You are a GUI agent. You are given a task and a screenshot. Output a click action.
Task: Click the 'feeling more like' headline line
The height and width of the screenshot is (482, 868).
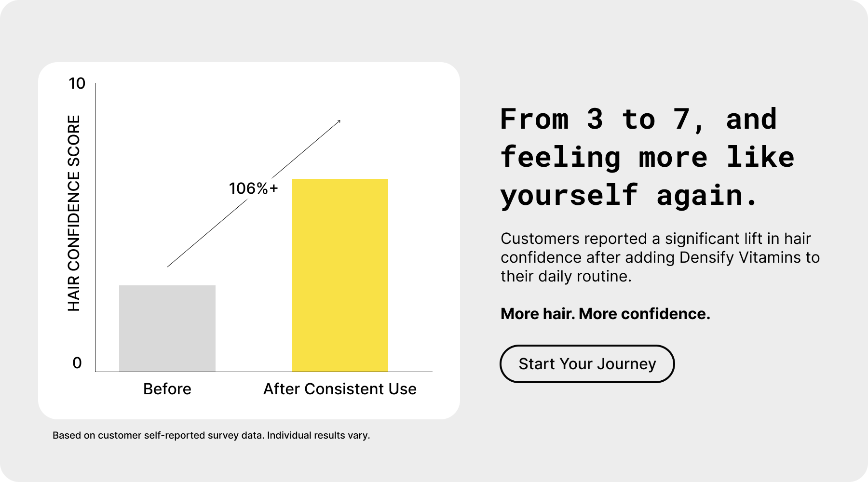[647, 158]
